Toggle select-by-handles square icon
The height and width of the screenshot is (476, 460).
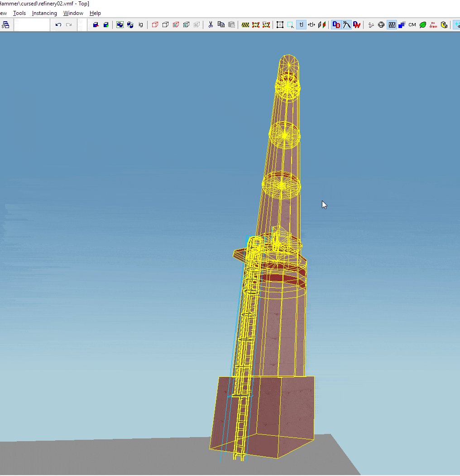coord(280,24)
